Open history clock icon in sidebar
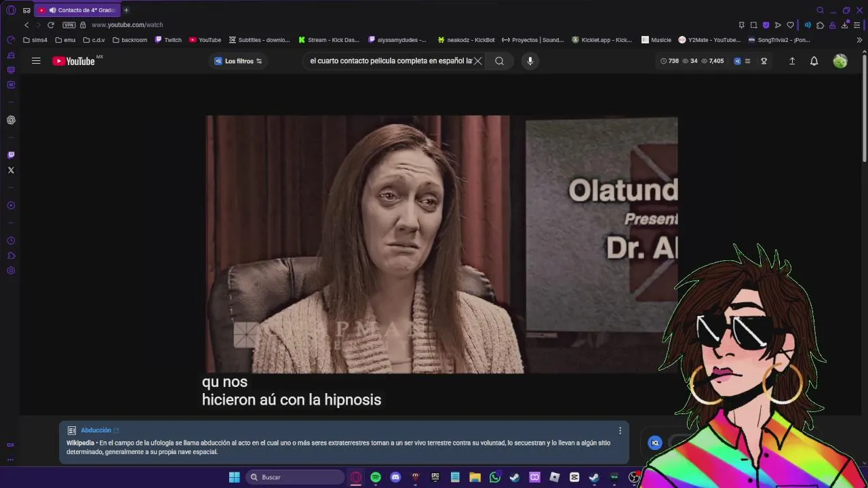 (x=11, y=241)
